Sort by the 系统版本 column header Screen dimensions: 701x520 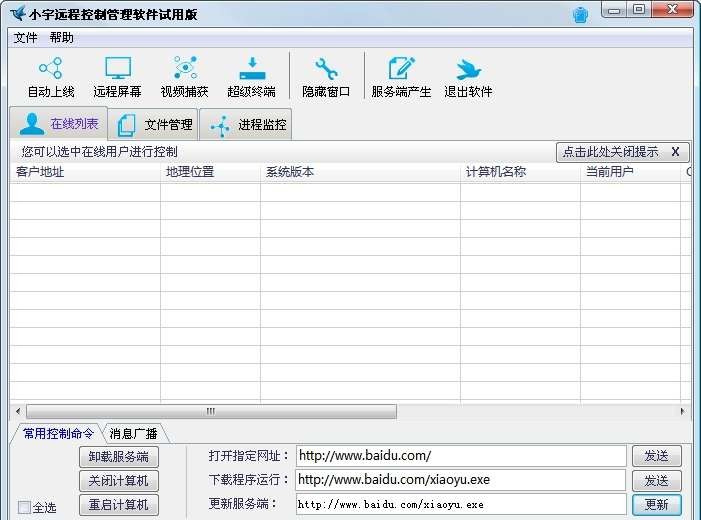360,172
